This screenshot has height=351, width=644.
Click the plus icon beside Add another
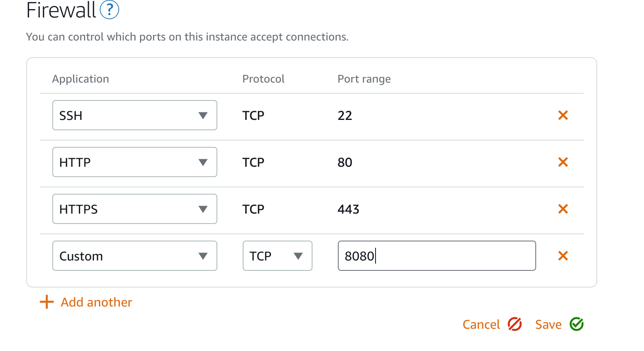click(x=47, y=302)
